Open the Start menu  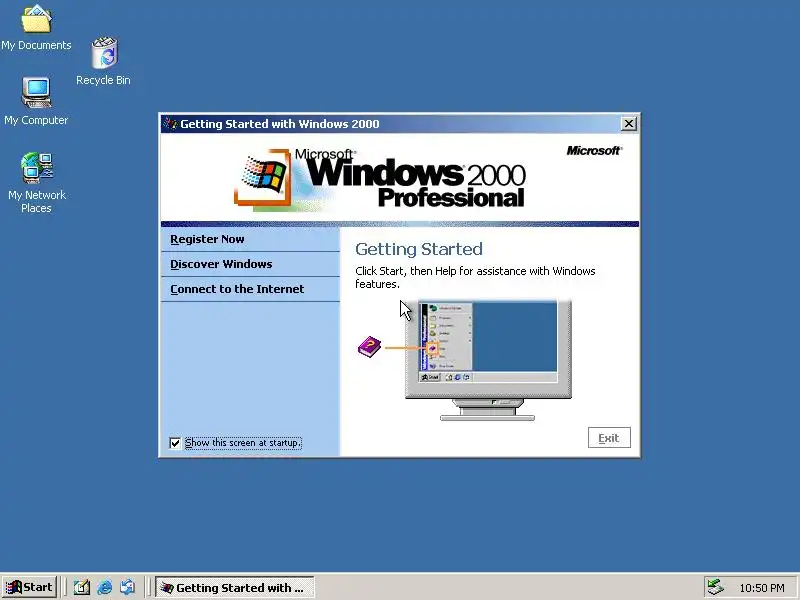(30, 587)
